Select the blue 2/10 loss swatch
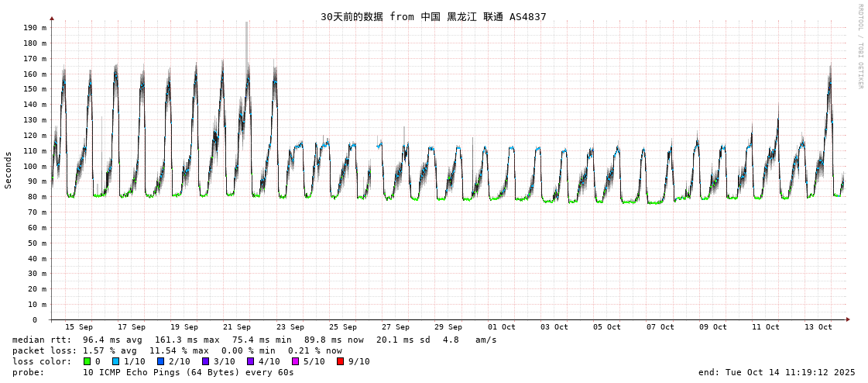The image size is (868, 383). click(161, 361)
